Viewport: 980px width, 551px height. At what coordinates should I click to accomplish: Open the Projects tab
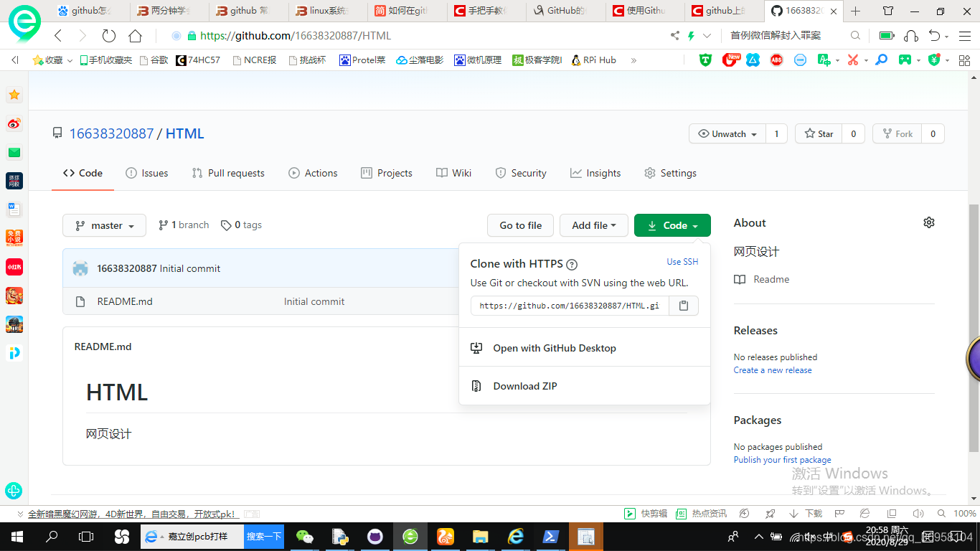click(x=387, y=173)
